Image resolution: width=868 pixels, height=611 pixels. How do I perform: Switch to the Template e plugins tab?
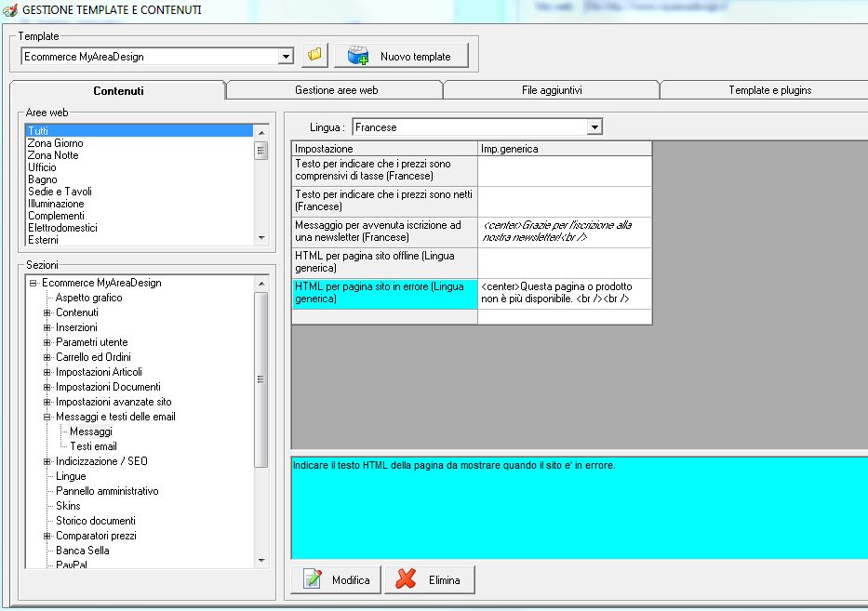pyautogui.click(x=769, y=90)
